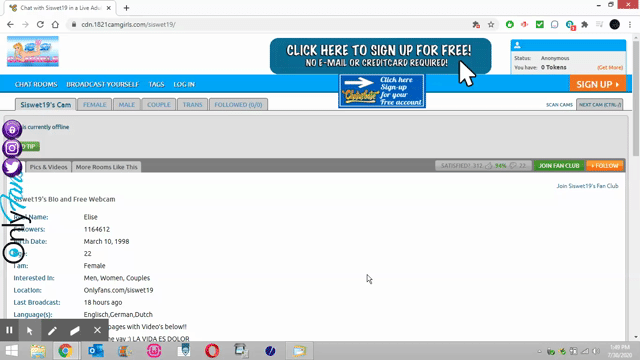This screenshot has width=640, height=360.
Task: Click the Instagram icon in left sidebar
Action: [x=12, y=148]
